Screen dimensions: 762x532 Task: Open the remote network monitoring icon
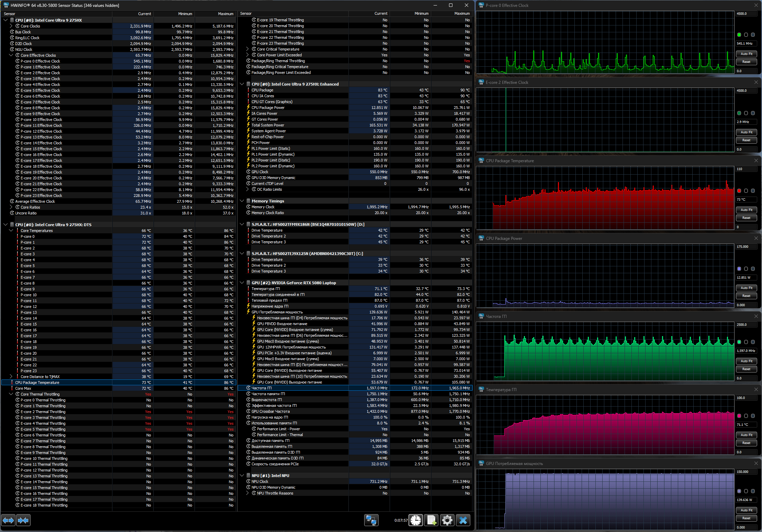[371, 520]
